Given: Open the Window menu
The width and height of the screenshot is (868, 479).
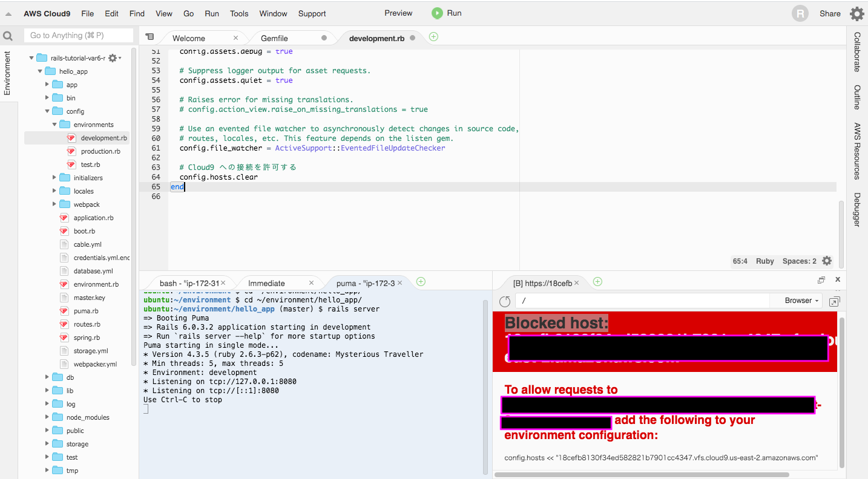Looking at the screenshot, I should pyautogui.click(x=273, y=13).
